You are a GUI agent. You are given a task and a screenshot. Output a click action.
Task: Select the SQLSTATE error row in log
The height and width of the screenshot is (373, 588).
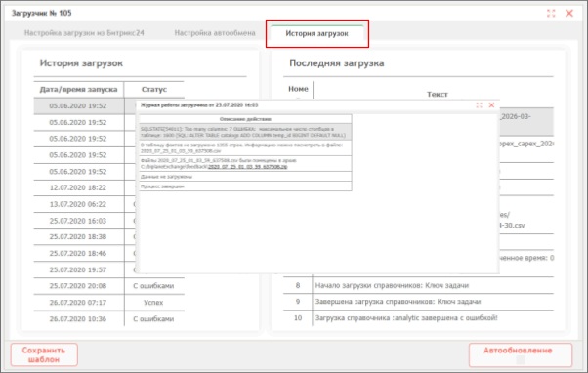tap(245, 132)
